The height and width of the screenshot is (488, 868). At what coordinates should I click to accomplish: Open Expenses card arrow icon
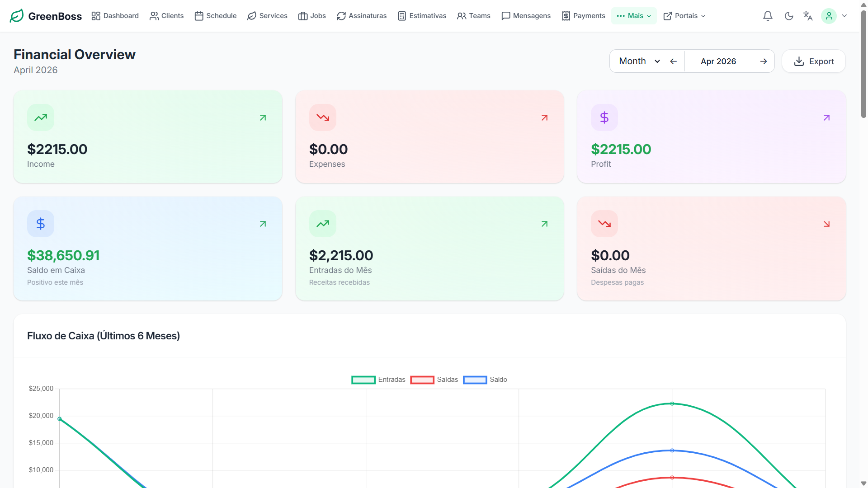(x=544, y=118)
